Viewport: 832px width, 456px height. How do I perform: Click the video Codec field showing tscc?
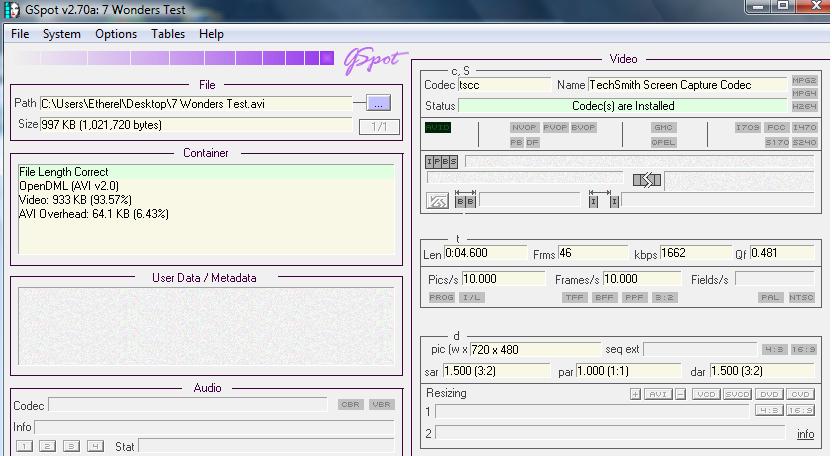tap(504, 85)
